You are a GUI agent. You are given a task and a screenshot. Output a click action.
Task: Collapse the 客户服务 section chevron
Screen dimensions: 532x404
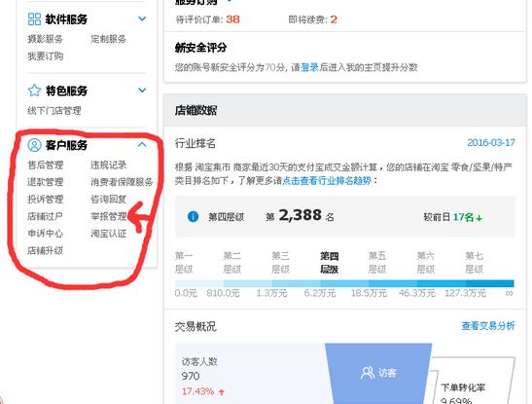(x=142, y=145)
